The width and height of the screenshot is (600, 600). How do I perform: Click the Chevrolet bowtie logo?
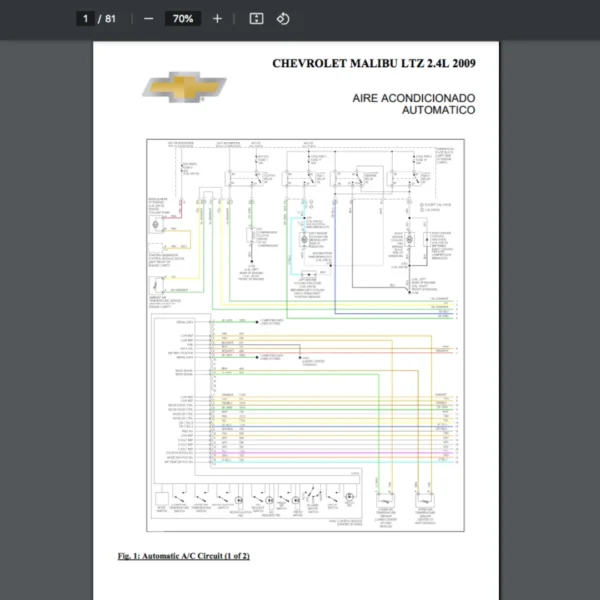tap(184, 88)
